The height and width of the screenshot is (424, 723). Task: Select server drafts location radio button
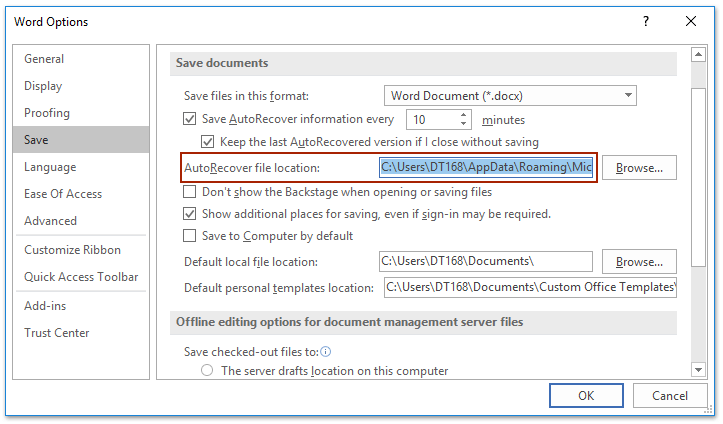point(208,371)
